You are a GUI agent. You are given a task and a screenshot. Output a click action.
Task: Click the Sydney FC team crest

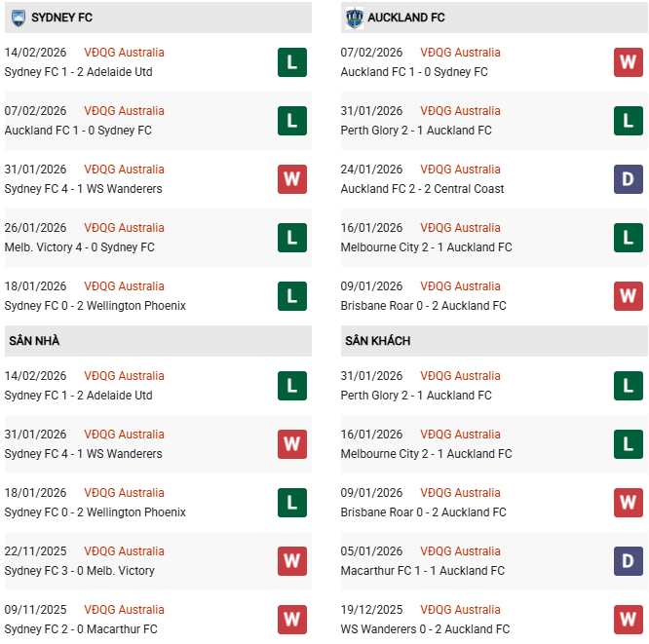point(17,18)
